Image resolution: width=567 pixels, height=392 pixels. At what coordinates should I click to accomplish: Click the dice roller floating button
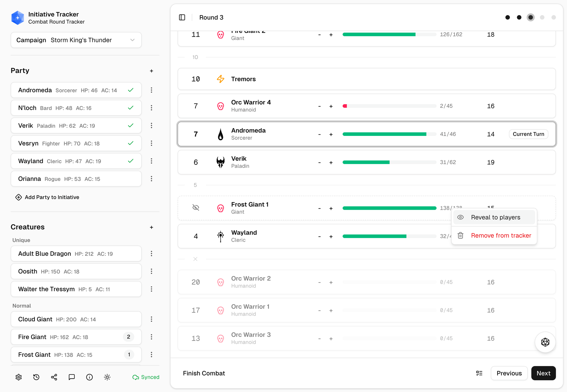coord(545,342)
